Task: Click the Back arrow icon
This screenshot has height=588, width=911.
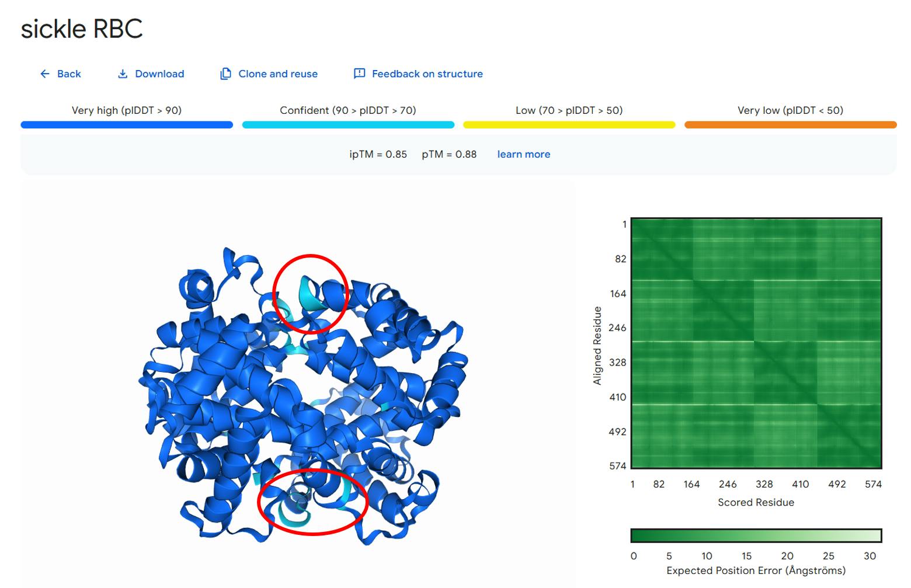Action: 45,74
